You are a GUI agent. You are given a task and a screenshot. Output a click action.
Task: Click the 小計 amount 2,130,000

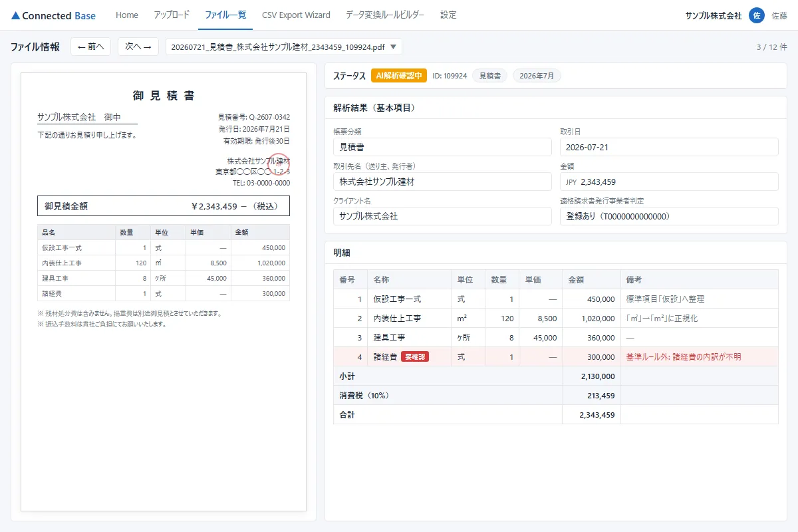click(597, 376)
